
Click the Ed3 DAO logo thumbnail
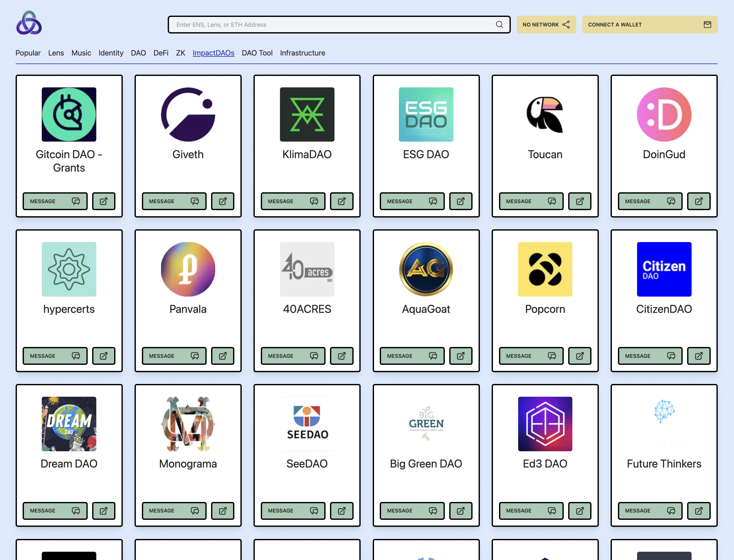(545, 424)
